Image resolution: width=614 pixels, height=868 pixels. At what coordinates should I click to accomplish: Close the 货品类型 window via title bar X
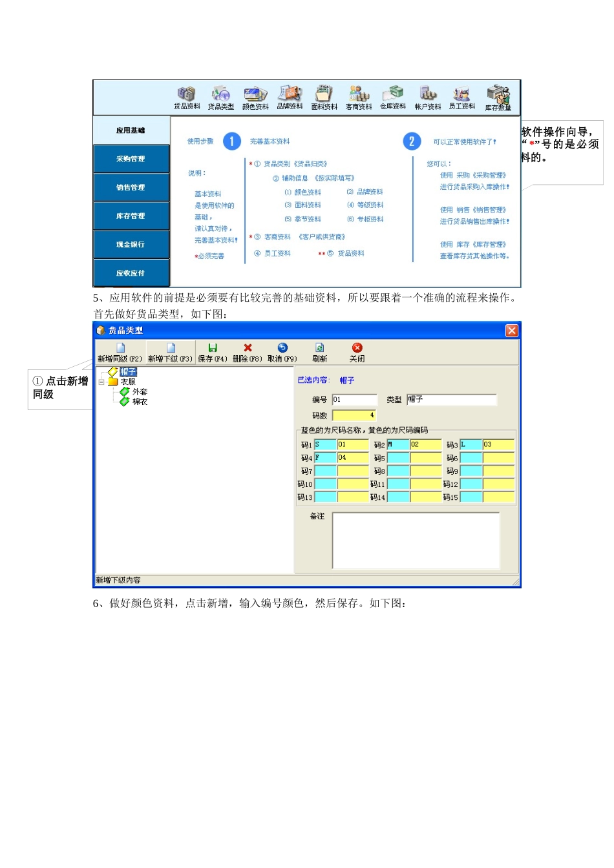(x=512, y=331)
